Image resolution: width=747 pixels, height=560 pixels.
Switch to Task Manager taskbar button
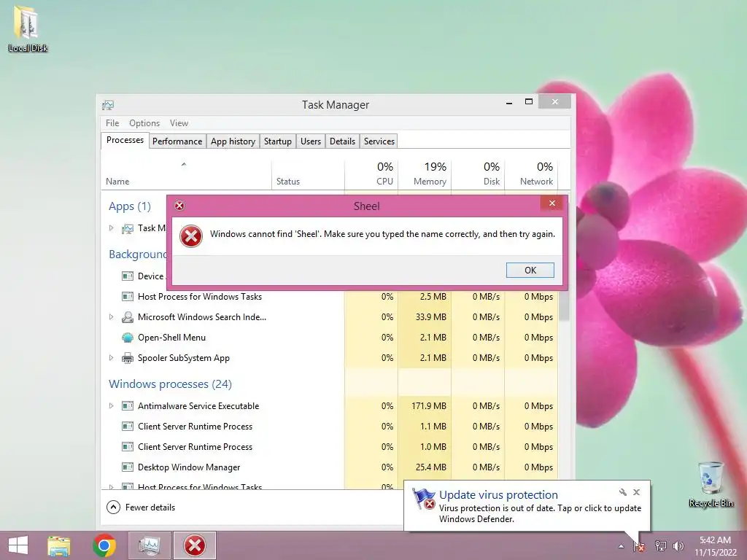[x=150, y=545]
